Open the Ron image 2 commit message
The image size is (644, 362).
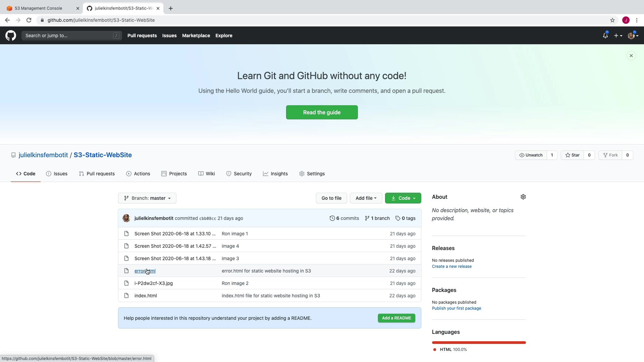235,283
